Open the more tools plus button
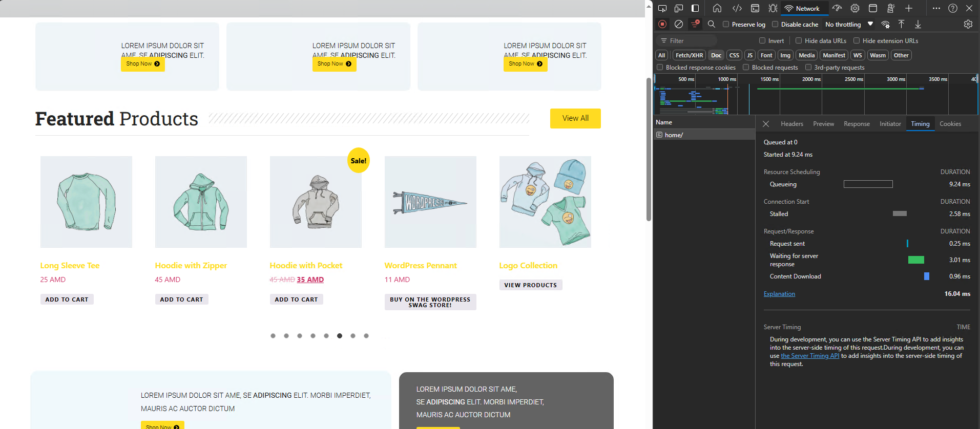 [909, 8]
